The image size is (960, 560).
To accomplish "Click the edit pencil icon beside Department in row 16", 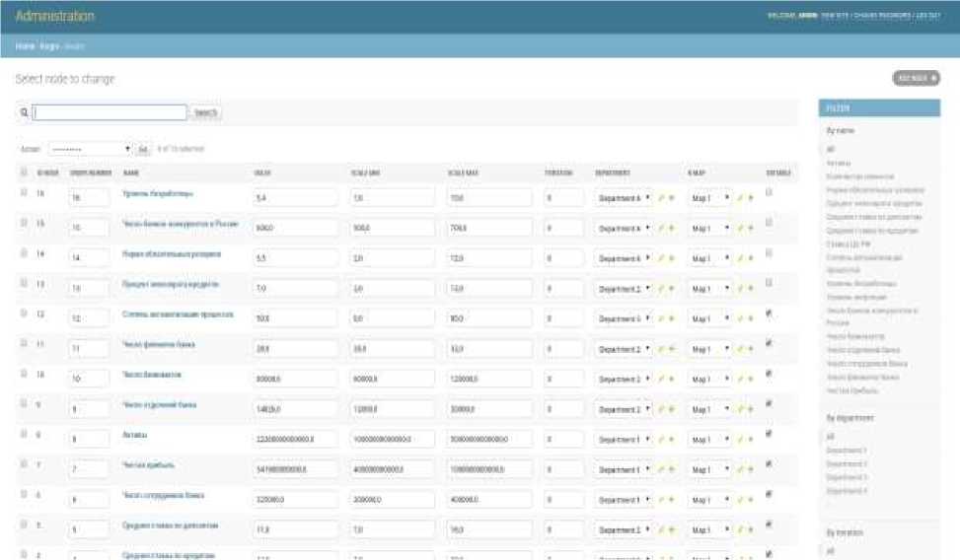I will click(x=660, y=198).
